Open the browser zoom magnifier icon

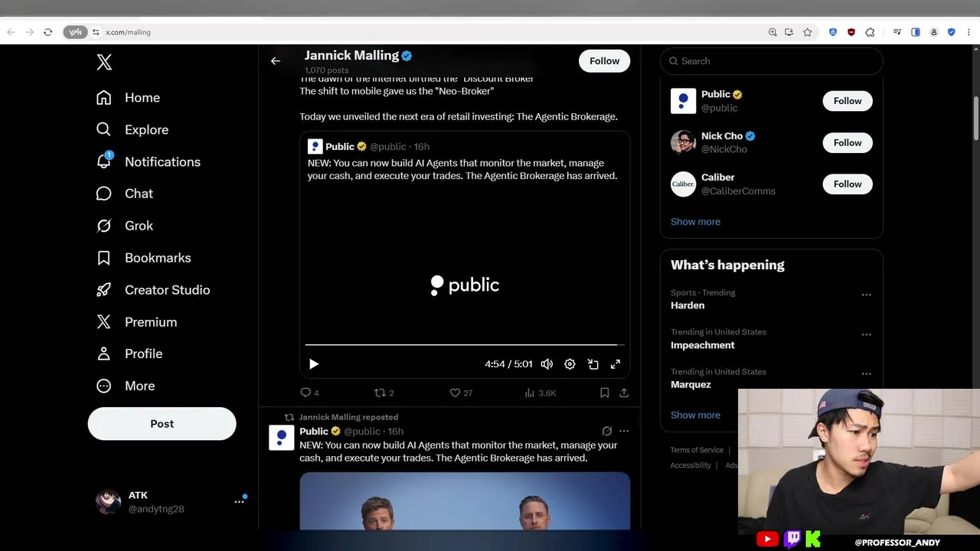[773, 32]
